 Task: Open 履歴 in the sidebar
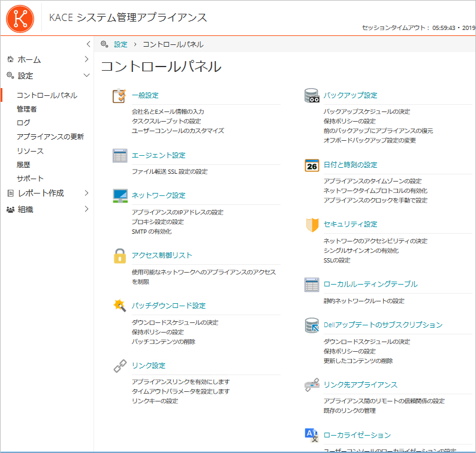point(23,165)
